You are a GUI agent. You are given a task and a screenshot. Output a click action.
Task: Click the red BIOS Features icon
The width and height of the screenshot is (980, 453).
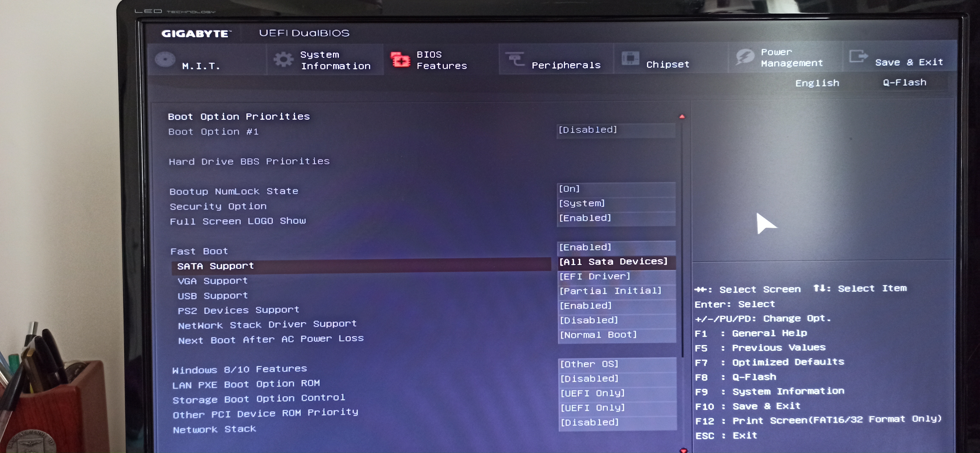pyautogui.click(x=401, y=60)
